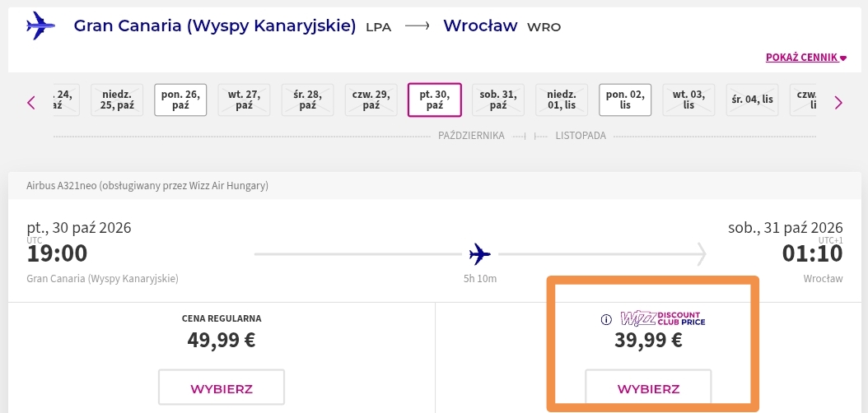868x413 pixels.
Task: Click unavailable date sob. 31, paź
Action: 498,100
